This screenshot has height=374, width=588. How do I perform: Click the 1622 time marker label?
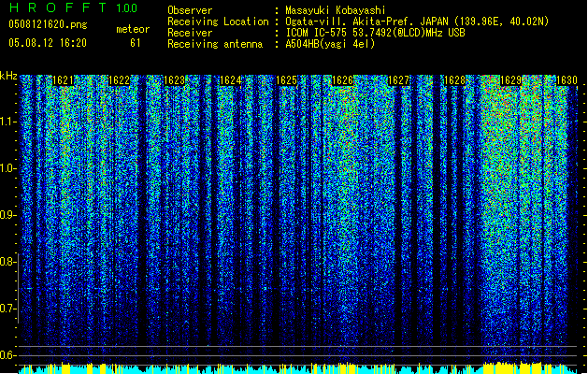tap(119, 80)
